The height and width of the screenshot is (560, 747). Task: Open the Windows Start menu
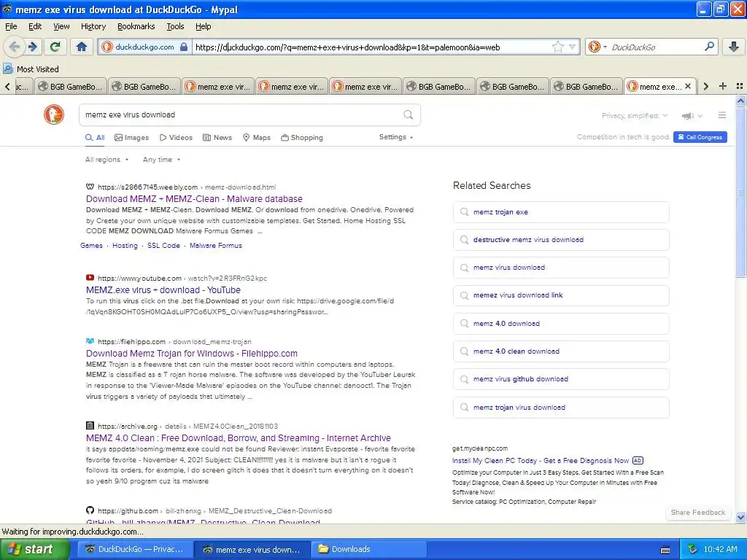(x=34, y=550)
